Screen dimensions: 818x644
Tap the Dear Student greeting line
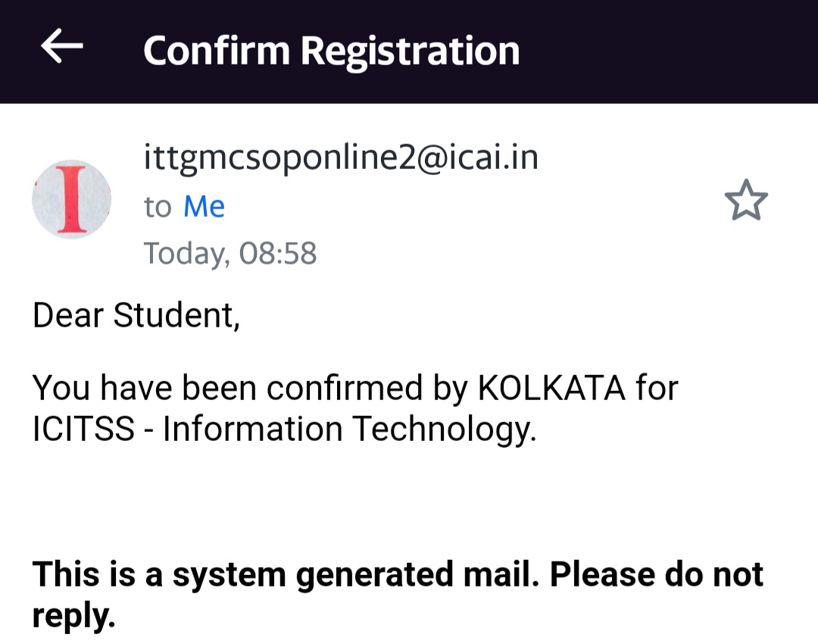point(136,315)
